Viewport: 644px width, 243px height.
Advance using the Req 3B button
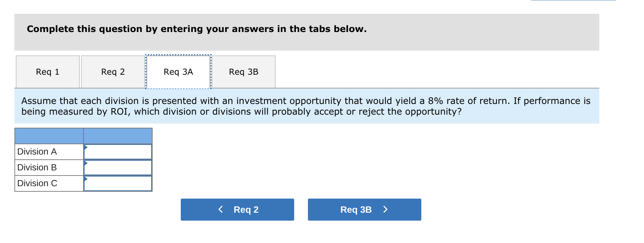coord(364,209)
